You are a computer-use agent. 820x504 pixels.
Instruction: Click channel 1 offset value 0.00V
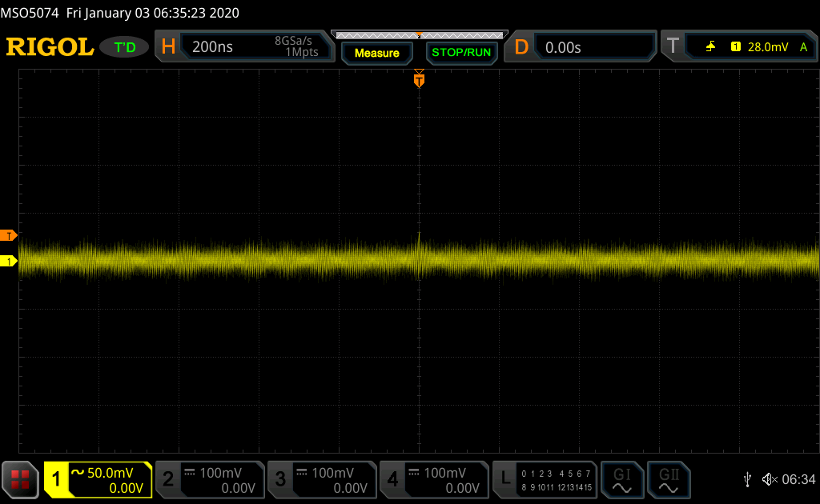click(126, 488)
